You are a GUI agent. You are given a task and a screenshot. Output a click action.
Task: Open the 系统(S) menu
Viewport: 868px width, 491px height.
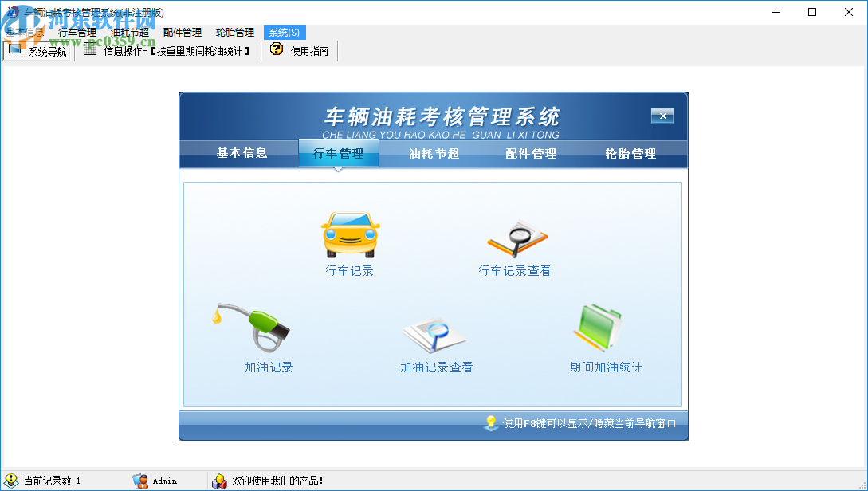click(285, 32)
